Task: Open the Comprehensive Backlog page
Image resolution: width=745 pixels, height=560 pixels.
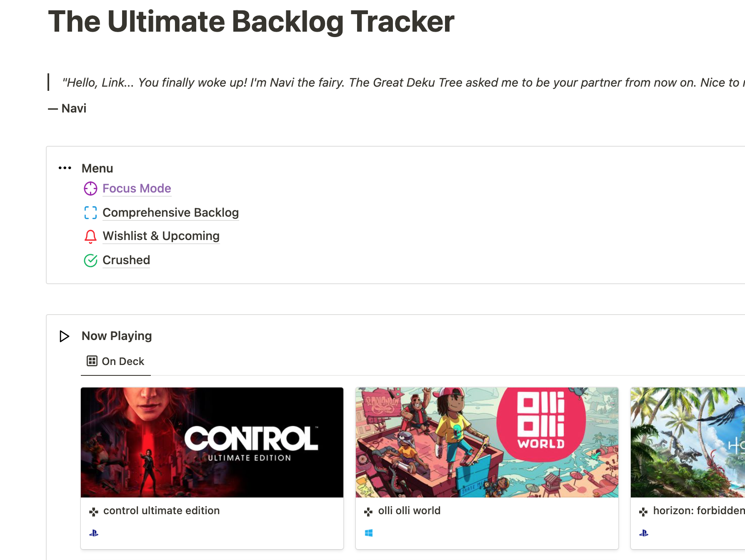Action: pyautogui.click(x=171, y=213)
